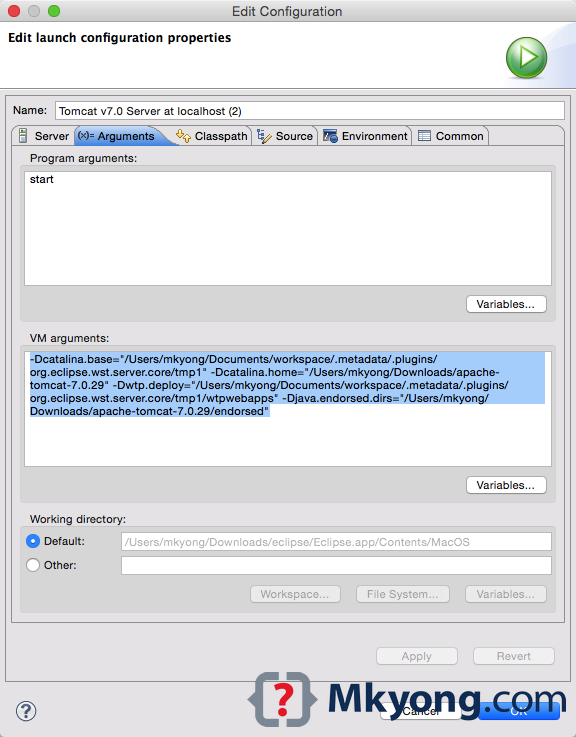Click the Workspace... button

point(295,594)
